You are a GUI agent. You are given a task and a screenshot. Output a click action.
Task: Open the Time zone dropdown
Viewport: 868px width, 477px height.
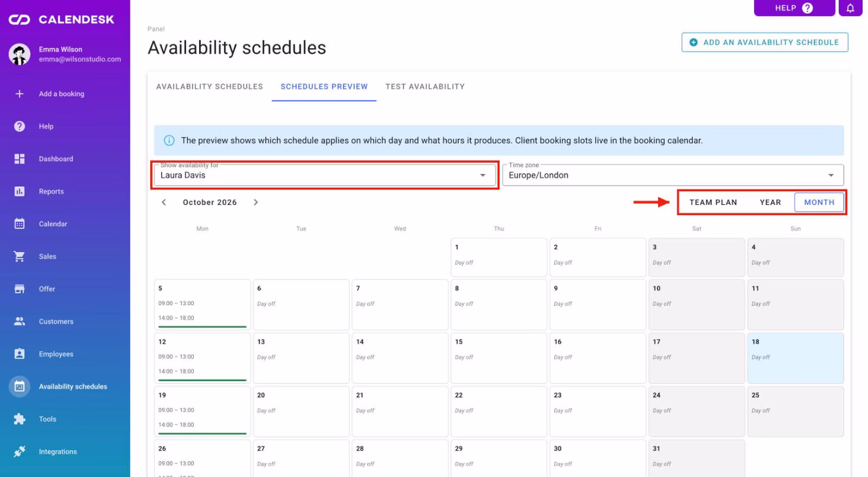click(x=673, y=175)
